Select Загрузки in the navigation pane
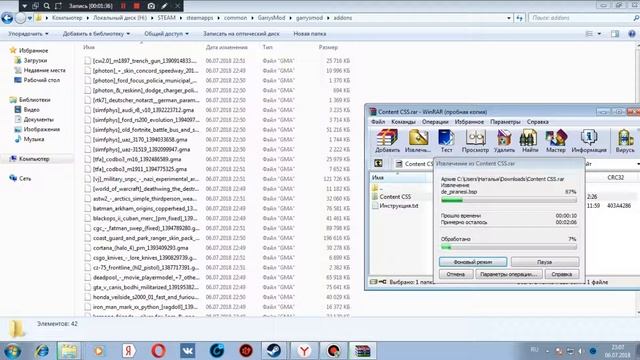This screenshot has width=640, height=360. [35, 60]
